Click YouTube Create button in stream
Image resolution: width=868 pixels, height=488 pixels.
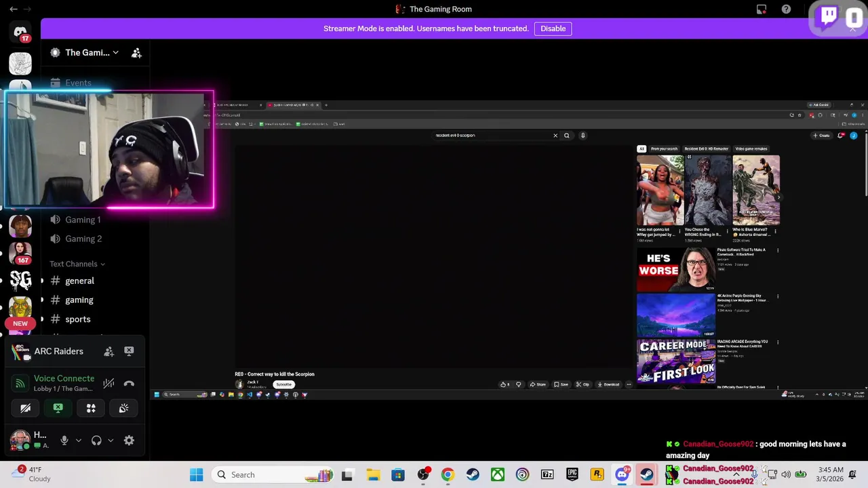(x=821, y=136)
